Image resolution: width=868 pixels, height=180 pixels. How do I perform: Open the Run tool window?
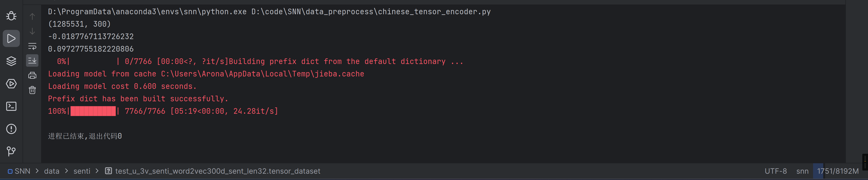(x=11, y=38)
